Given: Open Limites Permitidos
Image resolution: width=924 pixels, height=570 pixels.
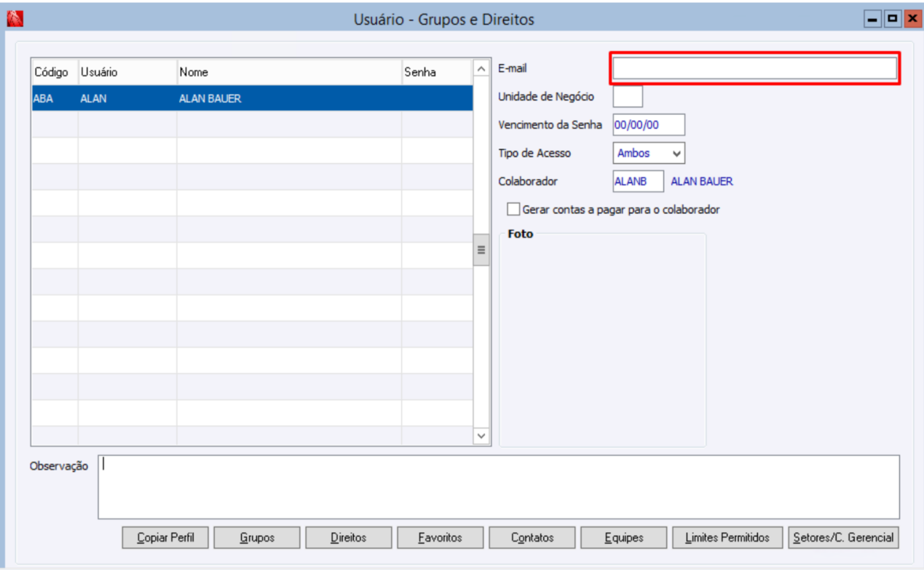Looking at the screenshot, I should (x=727, y=538).
